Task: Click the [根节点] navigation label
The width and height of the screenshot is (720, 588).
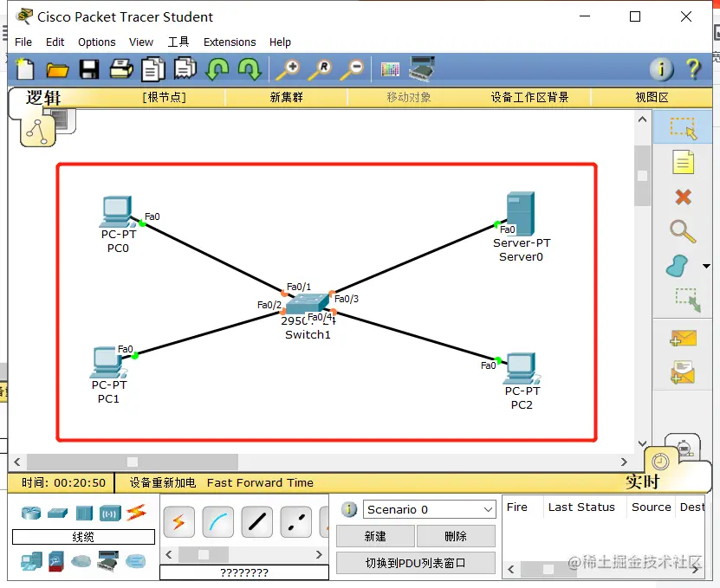Action: [164, 97]
